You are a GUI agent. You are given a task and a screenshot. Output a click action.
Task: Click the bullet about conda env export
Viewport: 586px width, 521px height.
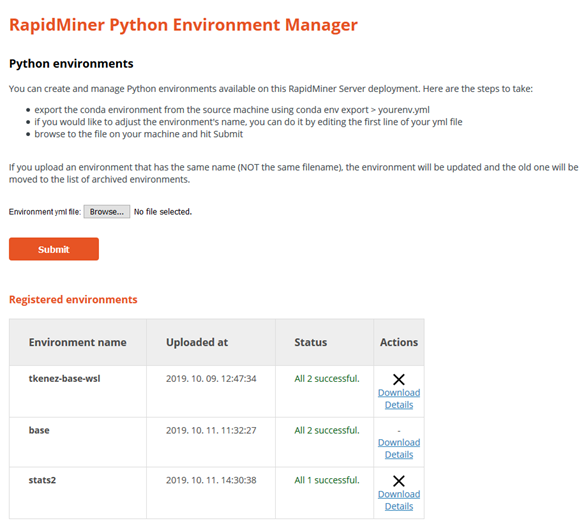(232, 110)
